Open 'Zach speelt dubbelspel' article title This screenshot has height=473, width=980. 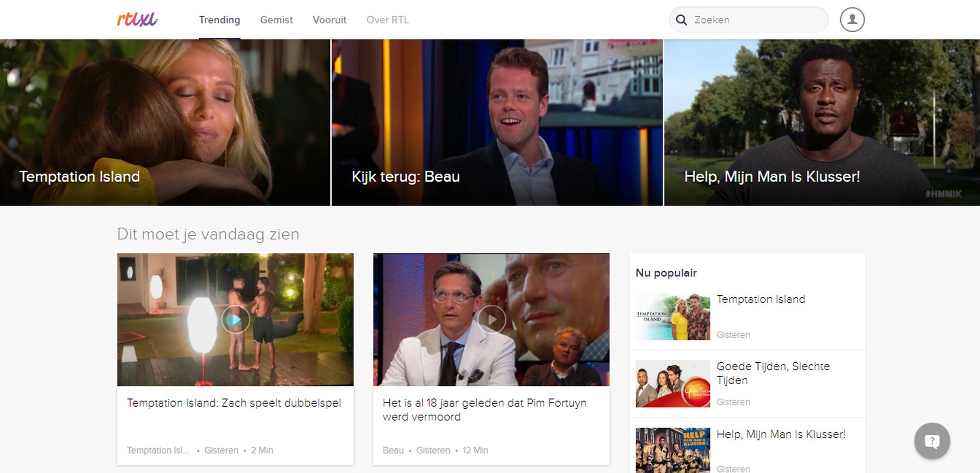pyautogui.click(x=234, y=403)
